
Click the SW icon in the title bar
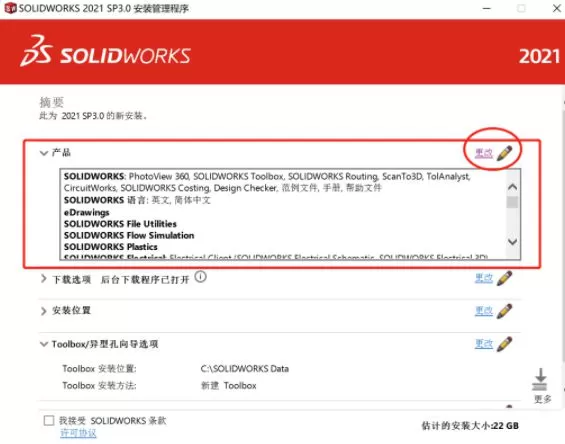(x=10, y=8)
